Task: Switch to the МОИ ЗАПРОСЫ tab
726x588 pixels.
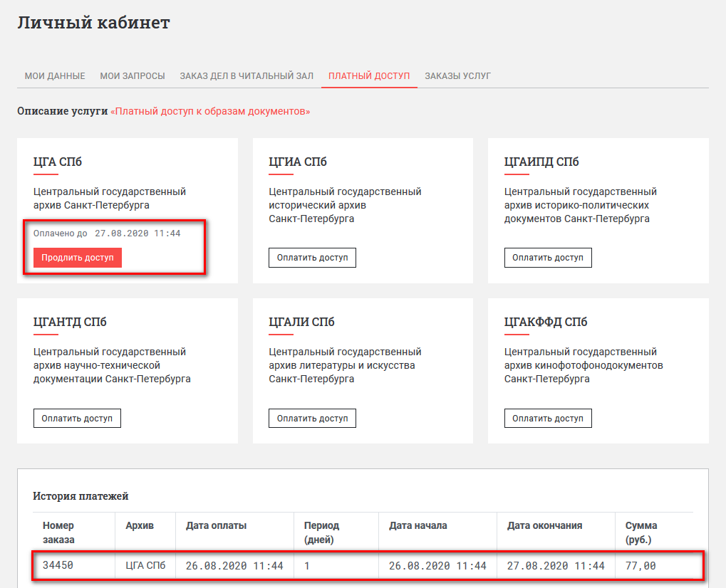Action: pyautogui.click(x=133, y=76)
